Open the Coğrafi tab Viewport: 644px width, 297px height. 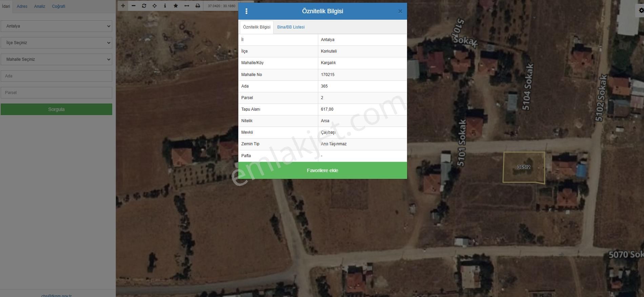click(59, 6)
